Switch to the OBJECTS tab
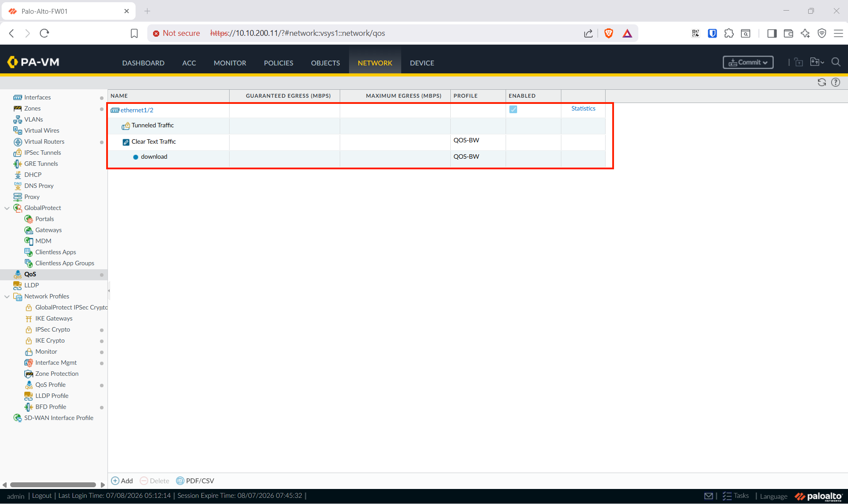848x504 pixels. pyautogui.click(x=326, y=63)
